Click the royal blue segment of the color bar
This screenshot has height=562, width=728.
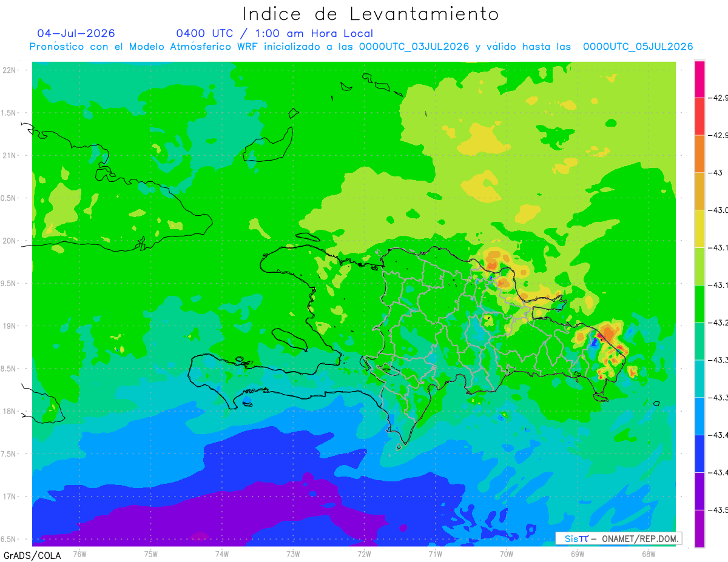[x=699, y=453]
